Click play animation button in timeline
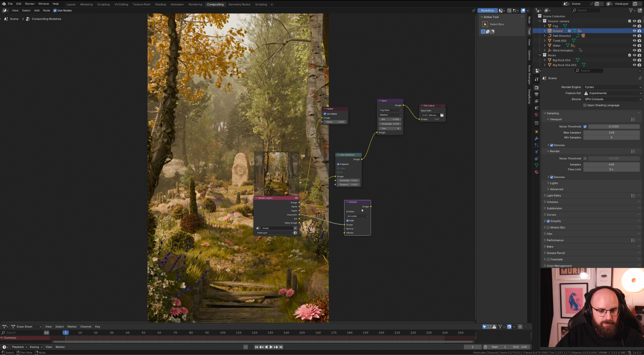644x355 pixels. coord(271,347)
